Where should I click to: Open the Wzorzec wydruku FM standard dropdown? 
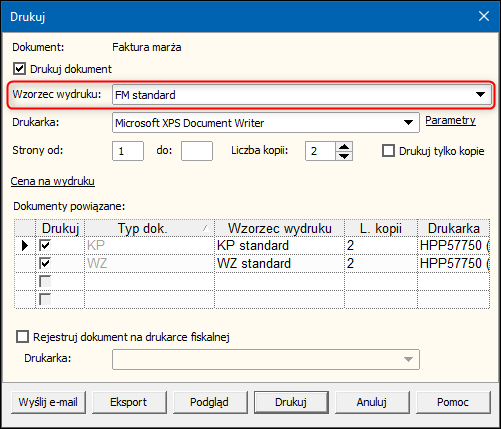click(302, 95)
